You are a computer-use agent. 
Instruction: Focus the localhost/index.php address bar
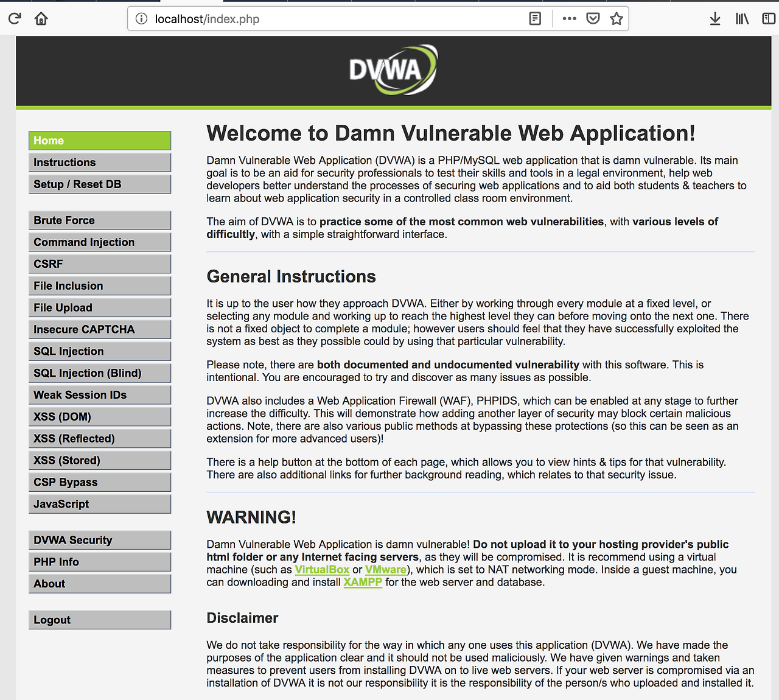pos(378,19)
